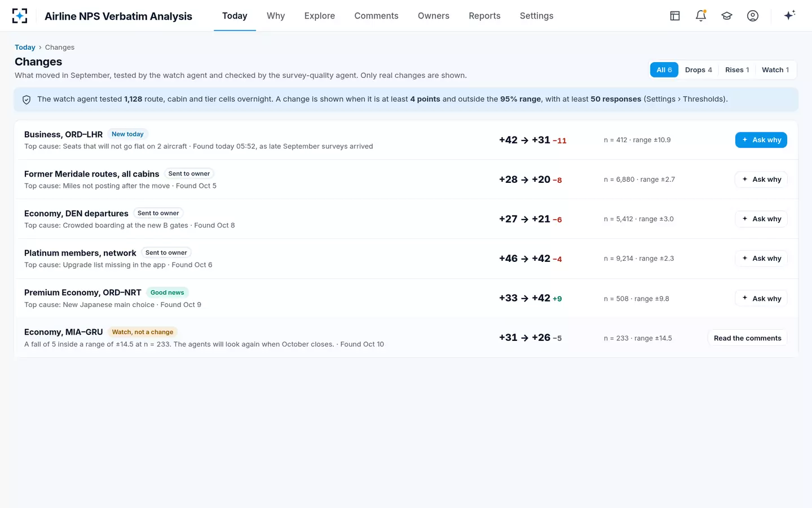Click the Good news badge

click(167, 292)
